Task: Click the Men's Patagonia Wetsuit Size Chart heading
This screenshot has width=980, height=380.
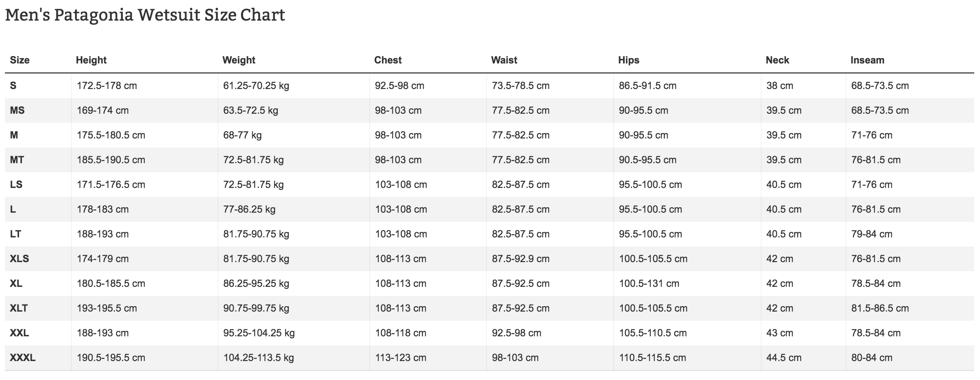Action: pos(145,16)
